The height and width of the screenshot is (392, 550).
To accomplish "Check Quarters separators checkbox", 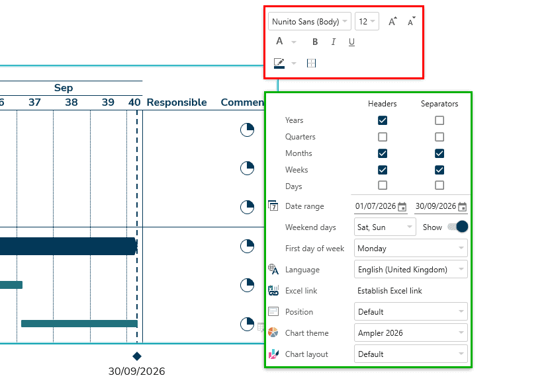I will coord(439,137).
